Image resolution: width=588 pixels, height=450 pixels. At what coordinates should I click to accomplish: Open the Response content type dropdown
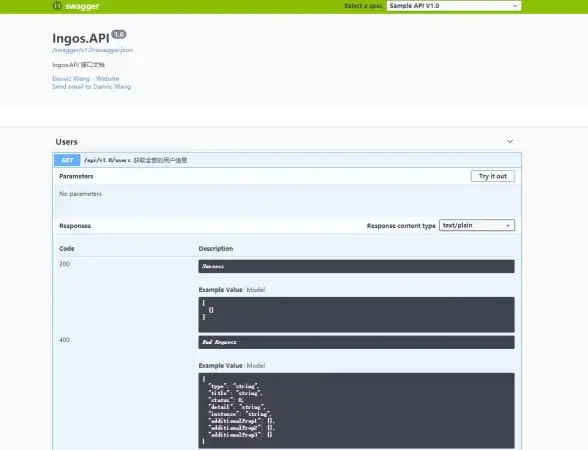tap(477, 225)
